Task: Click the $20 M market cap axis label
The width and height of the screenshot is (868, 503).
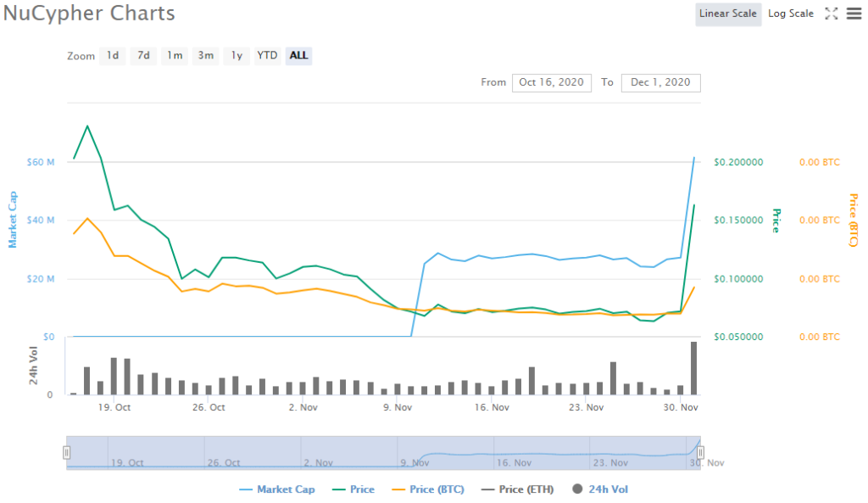Action: pos(41,279)
